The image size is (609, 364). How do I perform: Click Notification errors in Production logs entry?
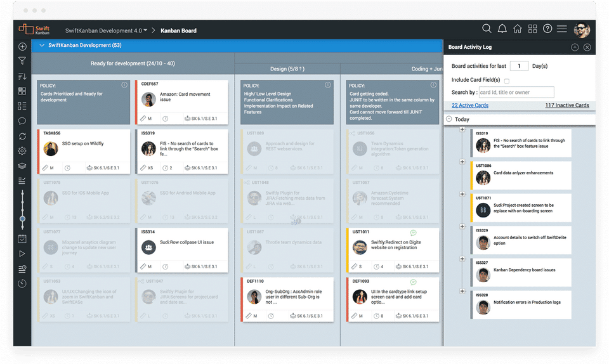521,304
